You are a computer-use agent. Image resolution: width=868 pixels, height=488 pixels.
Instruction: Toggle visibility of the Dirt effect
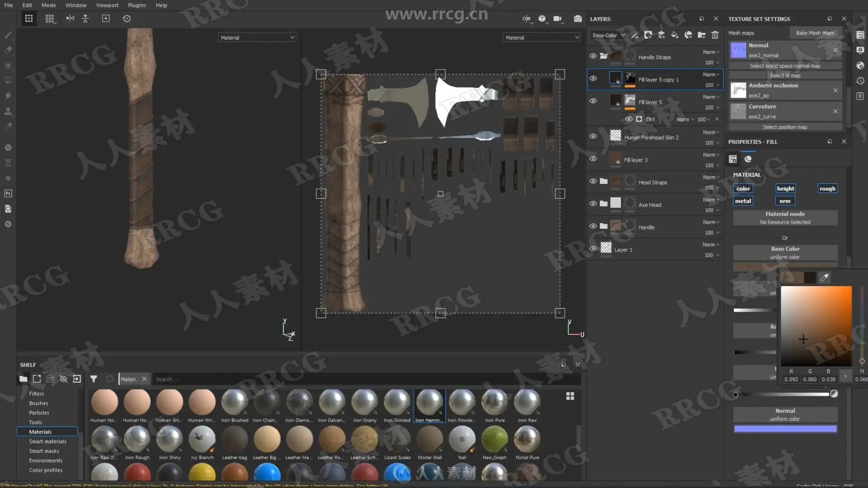point(629,119)
